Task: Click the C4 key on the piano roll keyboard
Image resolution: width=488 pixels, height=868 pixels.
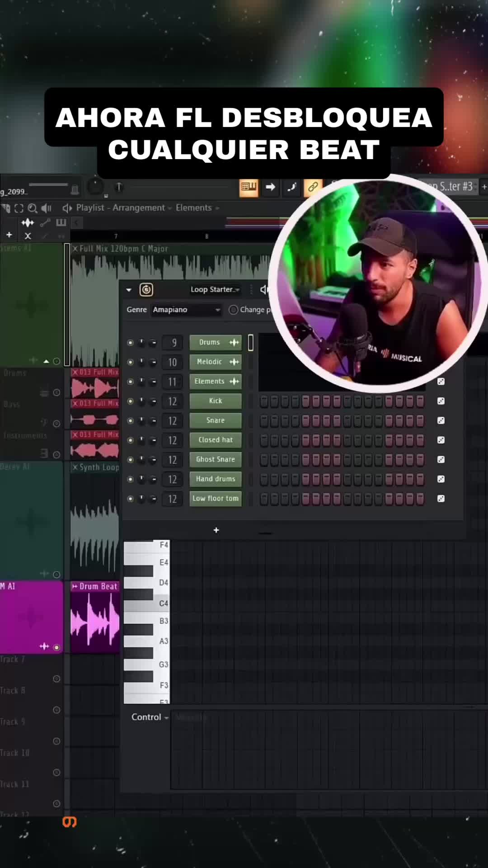Action: pyautogui.click(x=147, y=604)
